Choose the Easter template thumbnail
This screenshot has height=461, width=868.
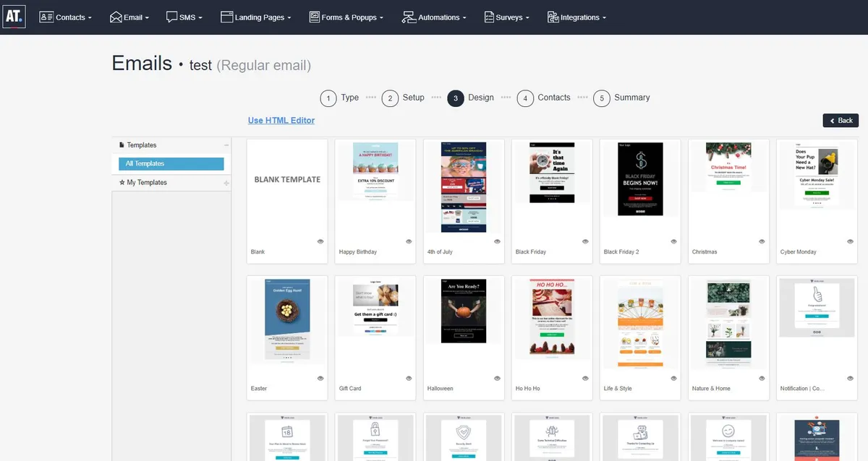point(287,321)
